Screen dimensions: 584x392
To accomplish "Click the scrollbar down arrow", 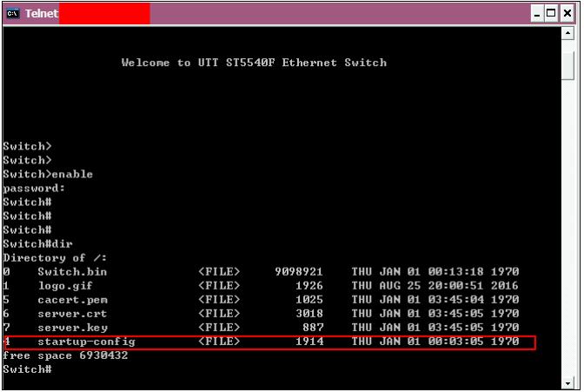I will point(567,383).
